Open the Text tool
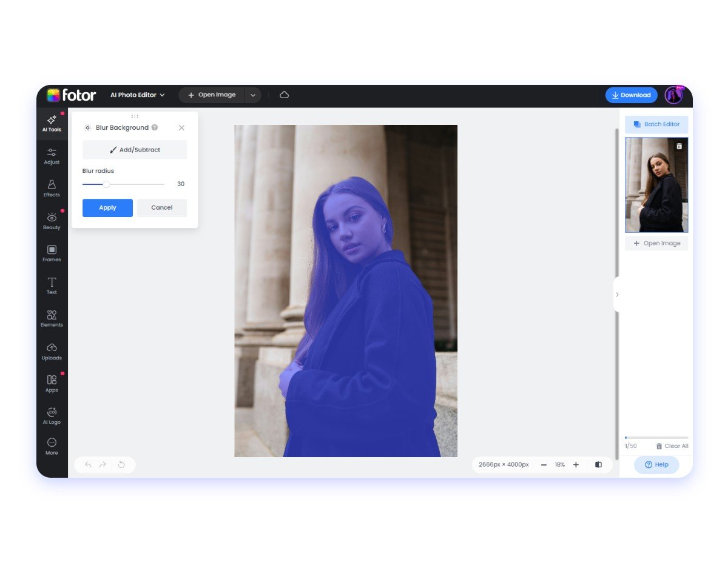Screen dimensions: 728x582 coord(52,286)
